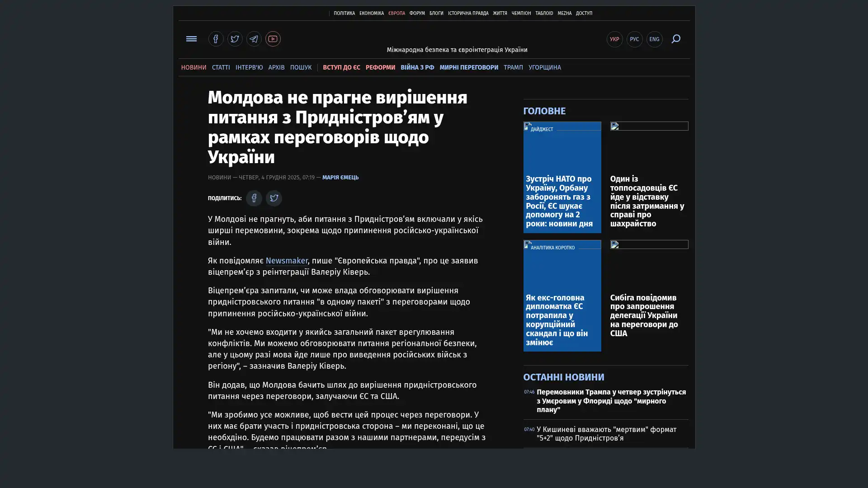
Task: Share article via Facebook icon
Action: 254,198
